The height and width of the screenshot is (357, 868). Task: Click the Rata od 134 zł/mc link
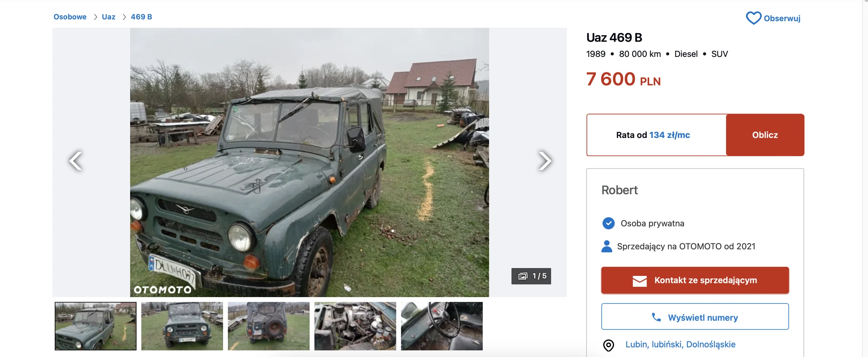[x=653, y=135]
